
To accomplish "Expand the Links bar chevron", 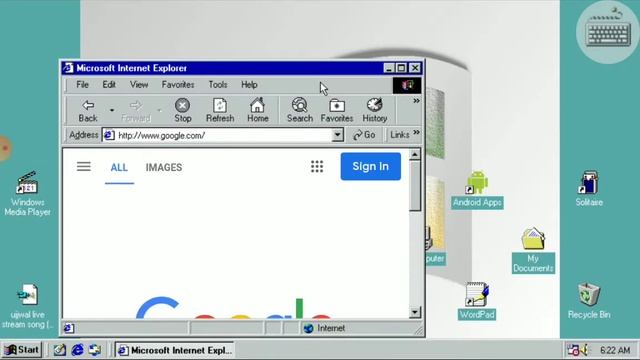I will coord(416,133).
